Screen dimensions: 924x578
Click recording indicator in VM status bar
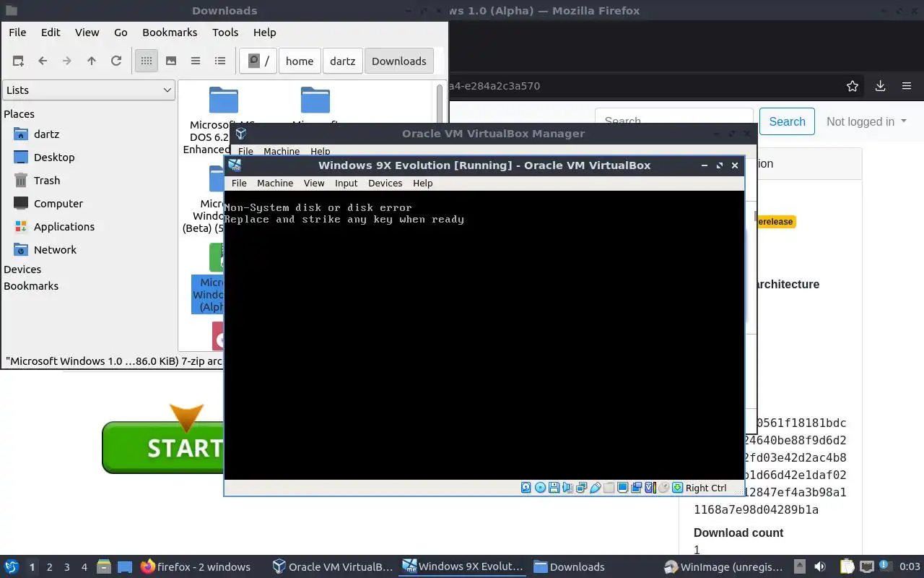tap(636, 488)
